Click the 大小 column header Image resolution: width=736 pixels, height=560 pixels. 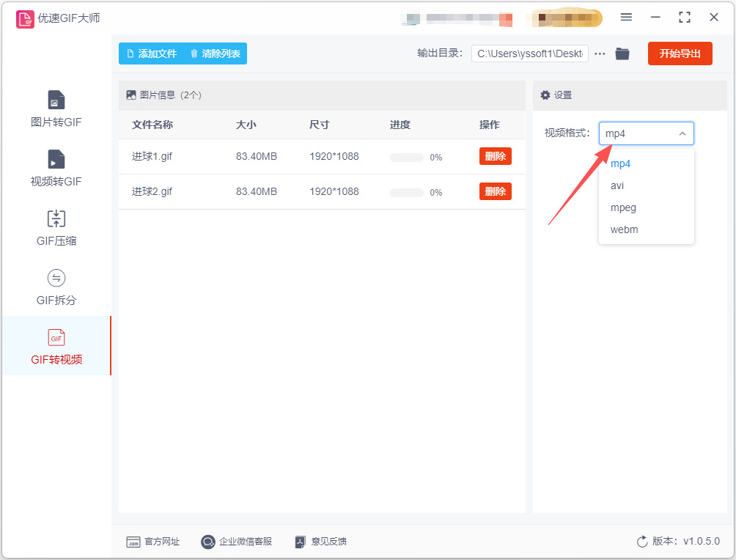[246, 125]
